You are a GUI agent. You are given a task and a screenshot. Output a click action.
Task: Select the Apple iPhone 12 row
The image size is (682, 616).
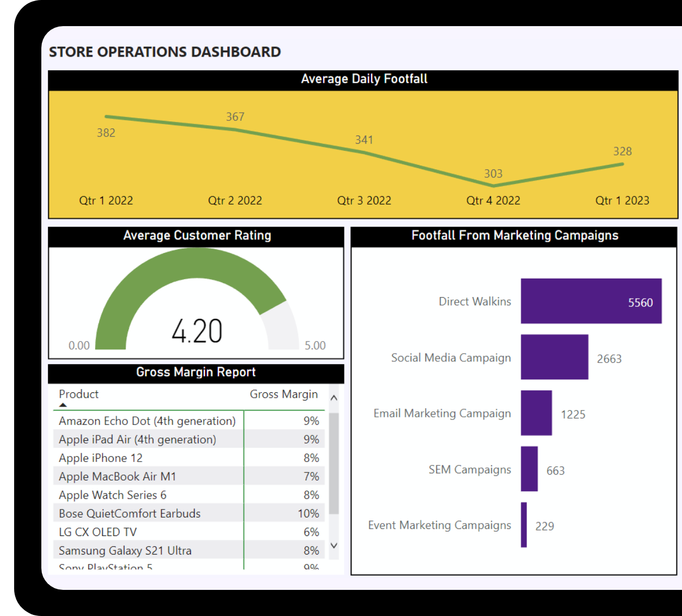[189, 458]
